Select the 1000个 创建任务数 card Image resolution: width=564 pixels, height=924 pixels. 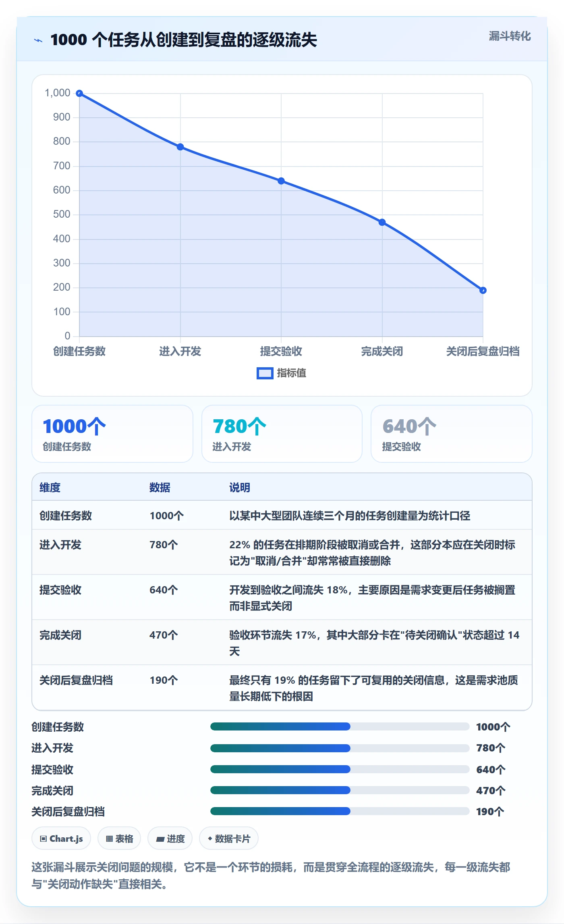point(112,434)
